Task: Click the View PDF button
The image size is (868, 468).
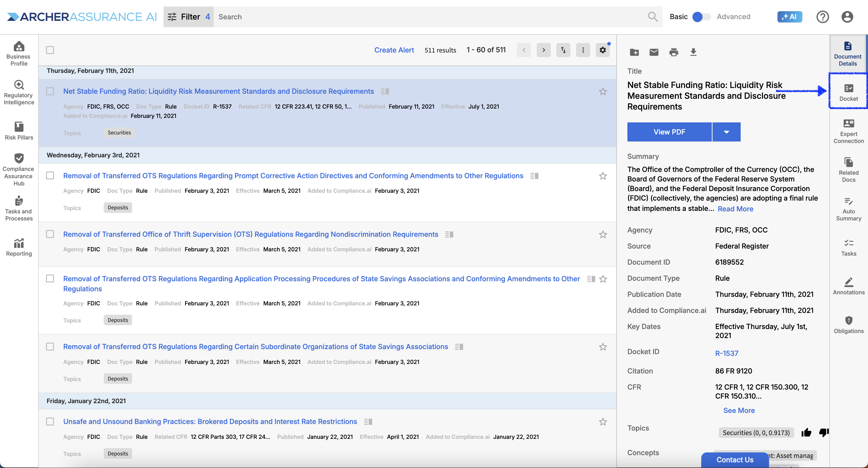Action: pyautogui.click(x=669, y=132)
